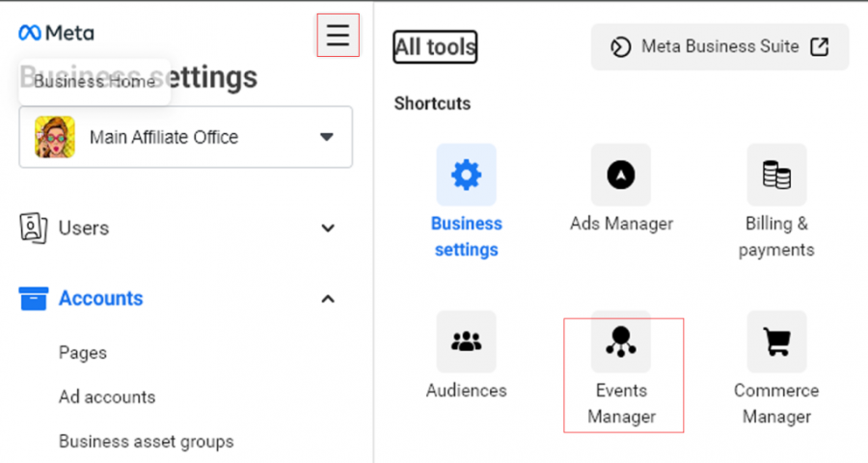Open Ads Manager shortcut
This screenshot has width=868, height=463.
(621, 175)
